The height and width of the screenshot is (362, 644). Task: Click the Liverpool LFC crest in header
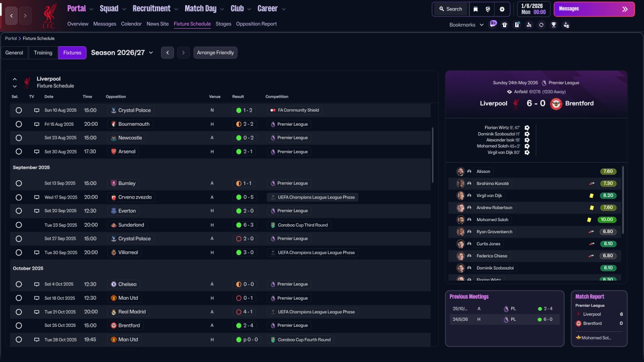49,15
